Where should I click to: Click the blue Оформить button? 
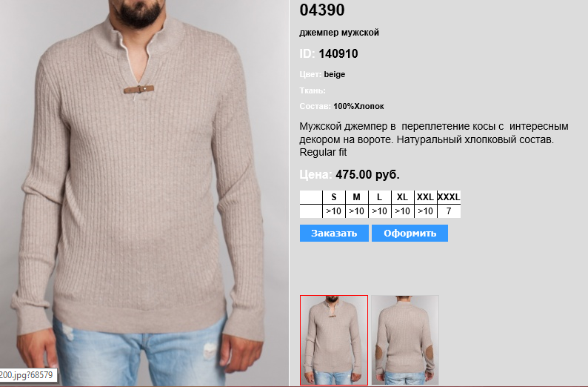(x=410, y=233)
